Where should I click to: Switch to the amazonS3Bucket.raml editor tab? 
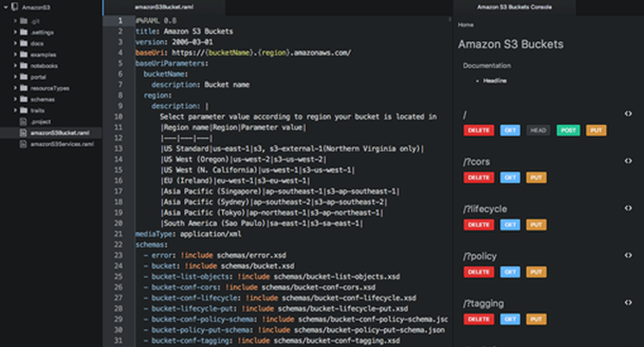[x=164, y=7]
